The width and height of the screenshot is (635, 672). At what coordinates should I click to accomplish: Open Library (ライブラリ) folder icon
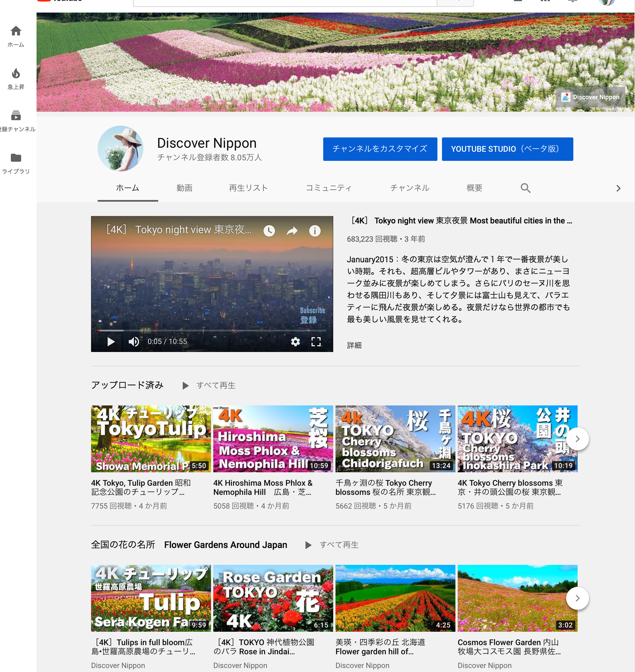click(x=16, y=158)
